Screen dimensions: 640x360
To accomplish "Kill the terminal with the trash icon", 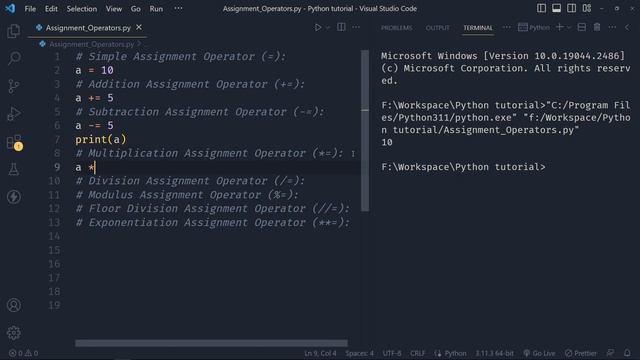I will (x=597, y=27).
